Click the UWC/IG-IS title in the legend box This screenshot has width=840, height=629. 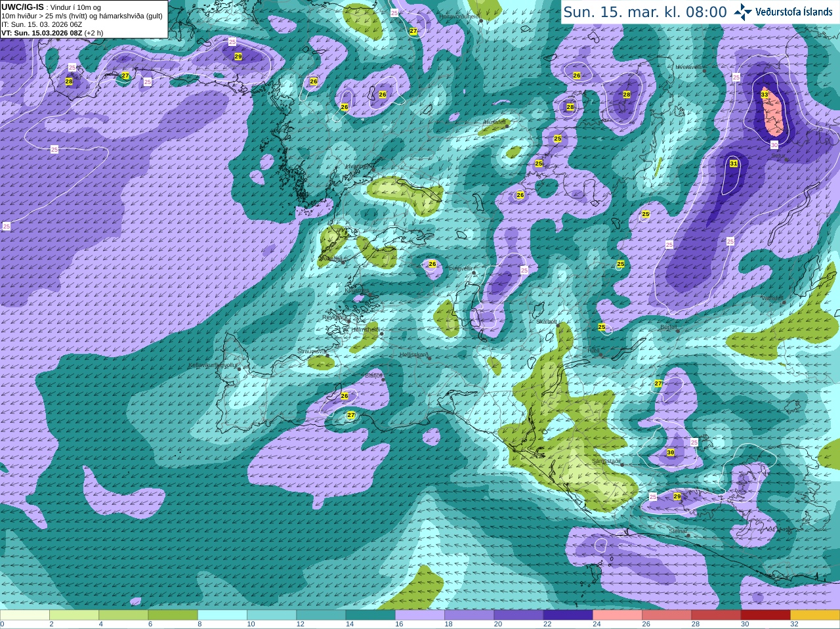click(22, 7)
